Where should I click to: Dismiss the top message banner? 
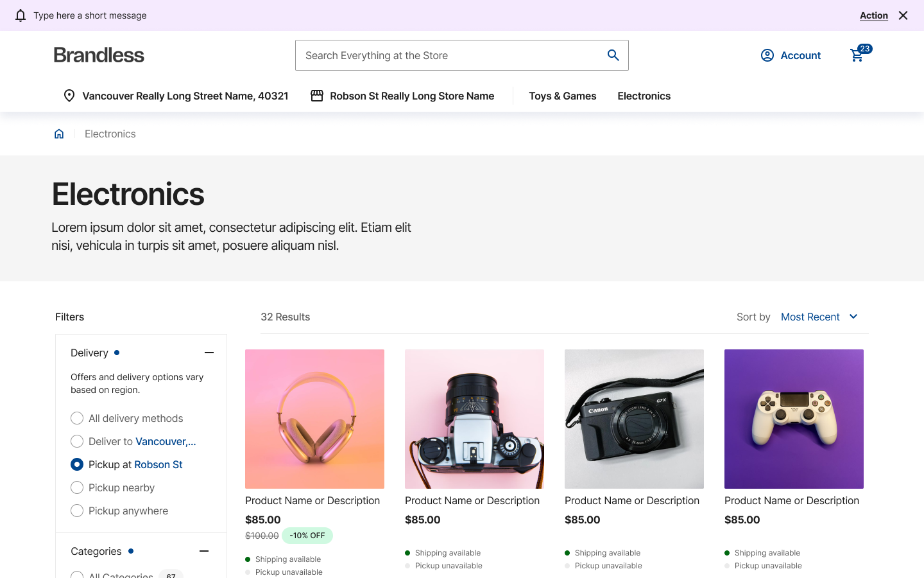pos(903,15)
